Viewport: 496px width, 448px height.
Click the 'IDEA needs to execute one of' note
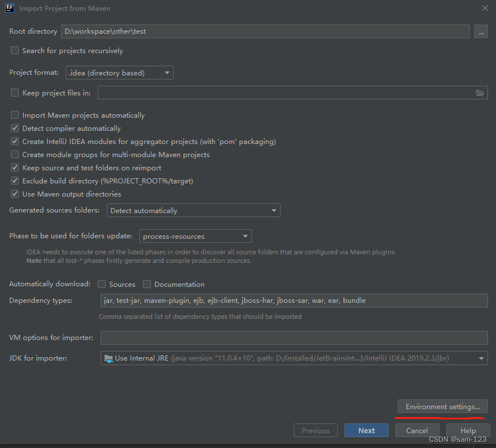click(x=211, y=252)
